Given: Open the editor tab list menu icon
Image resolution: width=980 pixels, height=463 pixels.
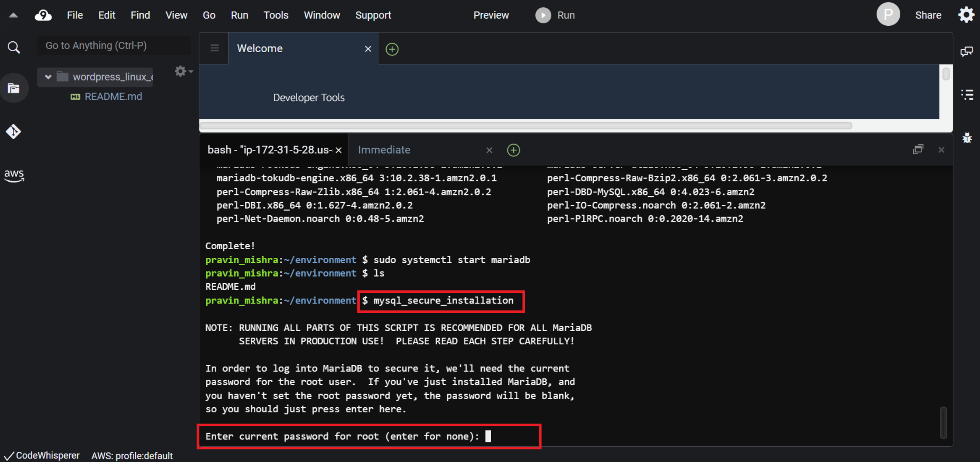Looking at the screenshot, I should coord(214,48).
